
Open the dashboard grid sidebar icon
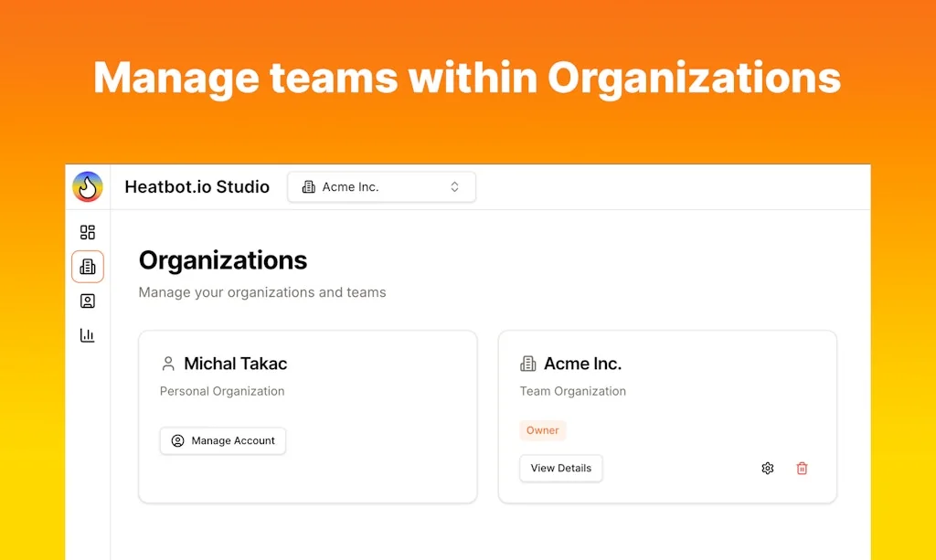(x=88, y=232)
